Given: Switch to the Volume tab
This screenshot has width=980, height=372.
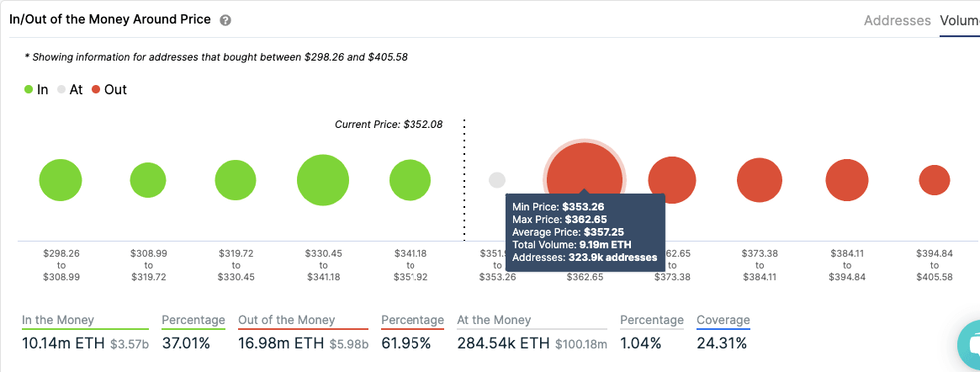Looking at the screenshot, I should [x=960, y=20].
